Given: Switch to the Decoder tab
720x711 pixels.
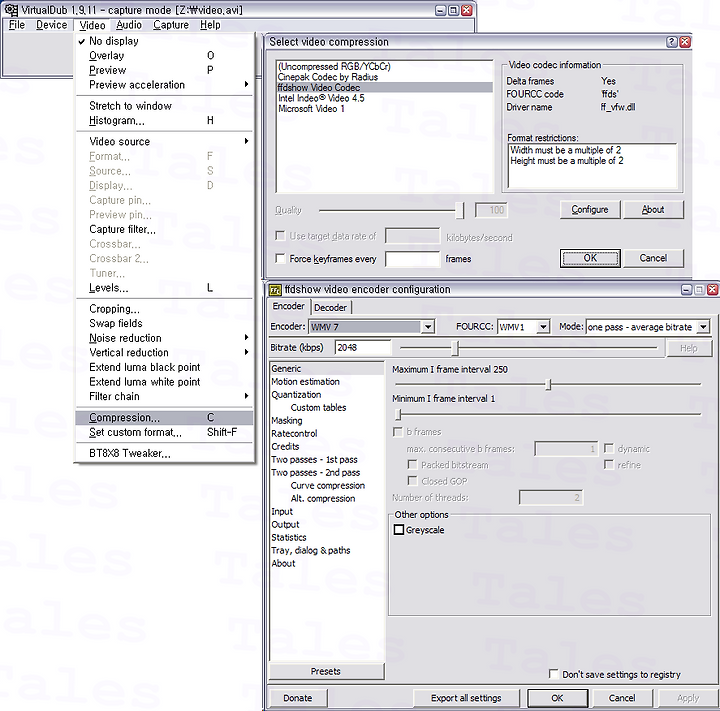Looking at the screenshot, I should coord(330,308).
